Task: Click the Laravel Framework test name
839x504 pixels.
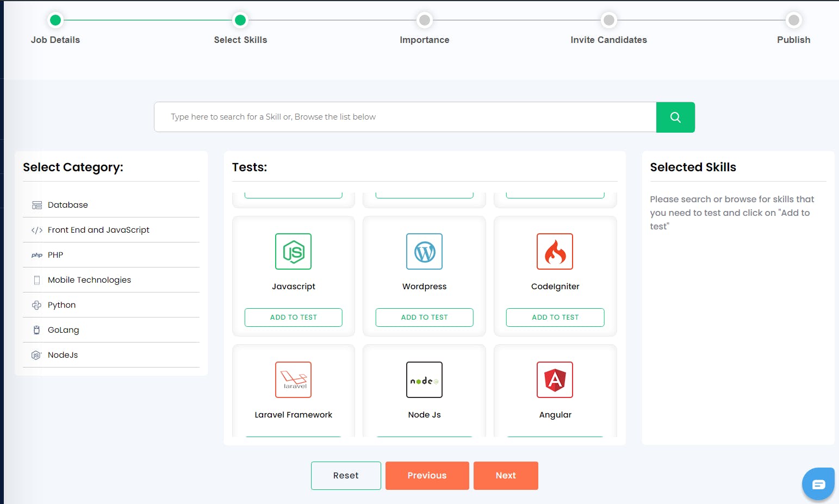Action: (x=294, y=415)
